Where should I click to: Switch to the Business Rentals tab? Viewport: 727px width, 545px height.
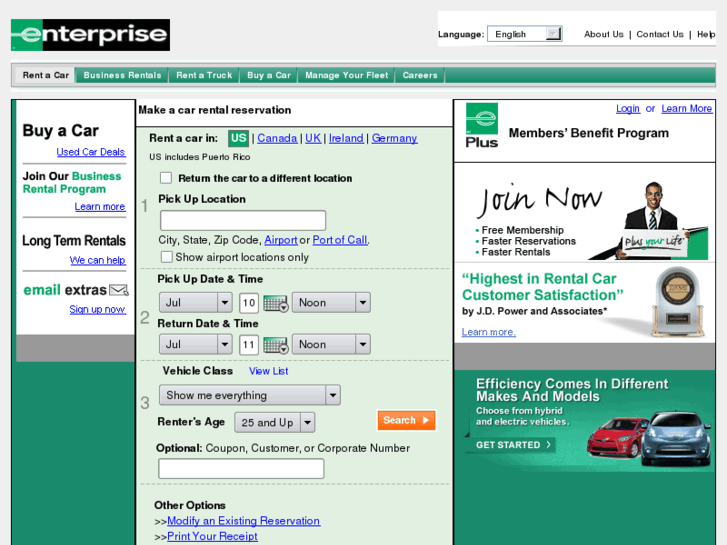pos(122,75)
